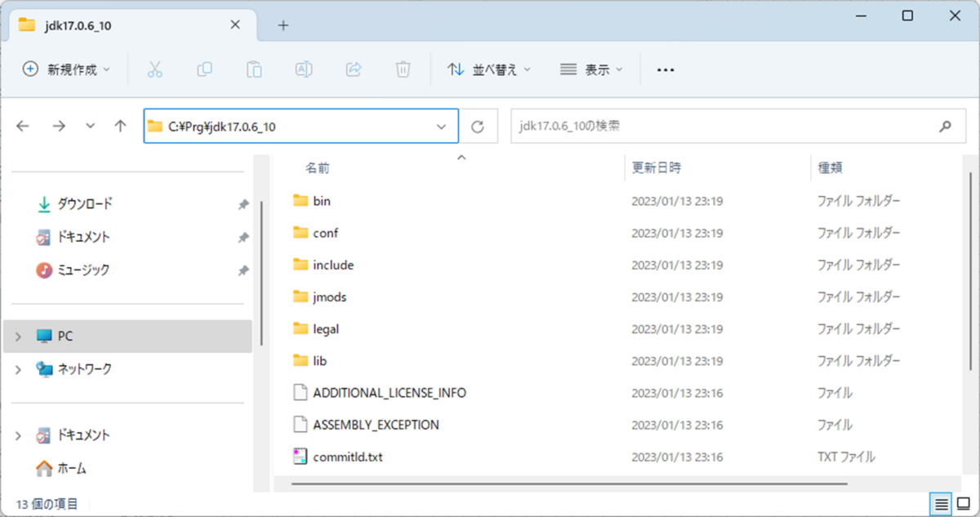Open the 表示 view dropdown
Screen dimensions: 980x517
pos(592,69)
